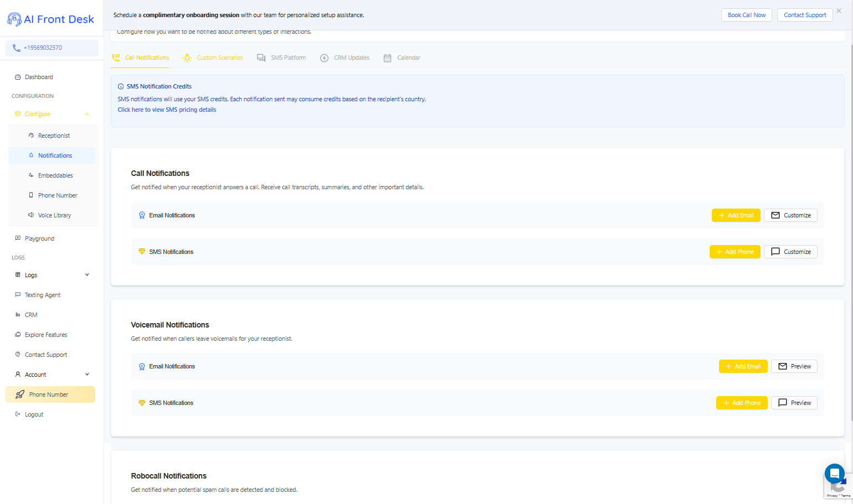This screenshot has height=504, width=853.
Task: Click the AI Front Desk logo icon
Action: pos(14,19)
